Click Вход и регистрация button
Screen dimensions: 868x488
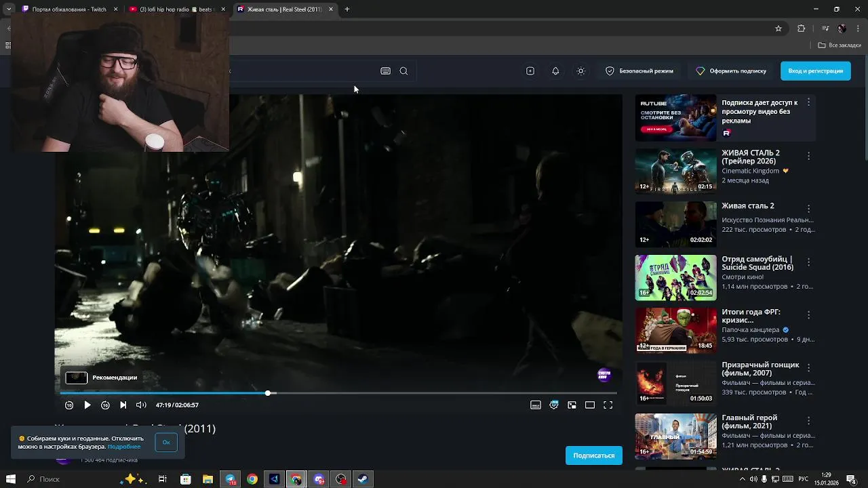pyautogui.click(x=815, y=71)
